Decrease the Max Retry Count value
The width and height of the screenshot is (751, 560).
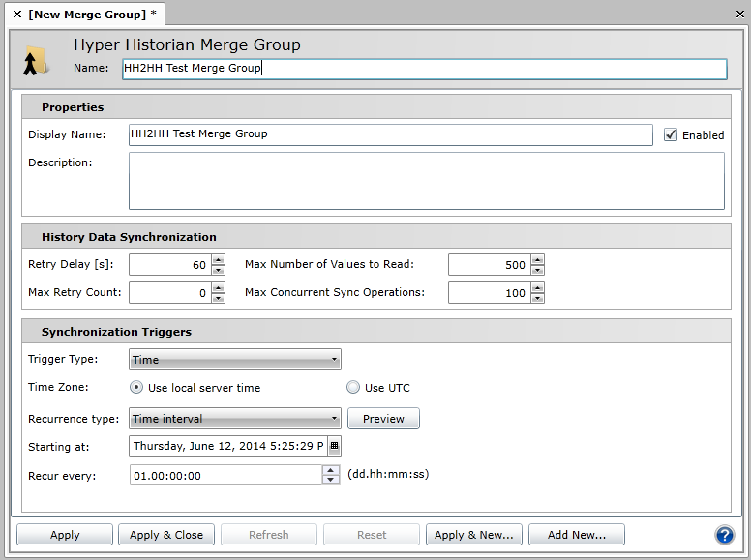point(219,297)
